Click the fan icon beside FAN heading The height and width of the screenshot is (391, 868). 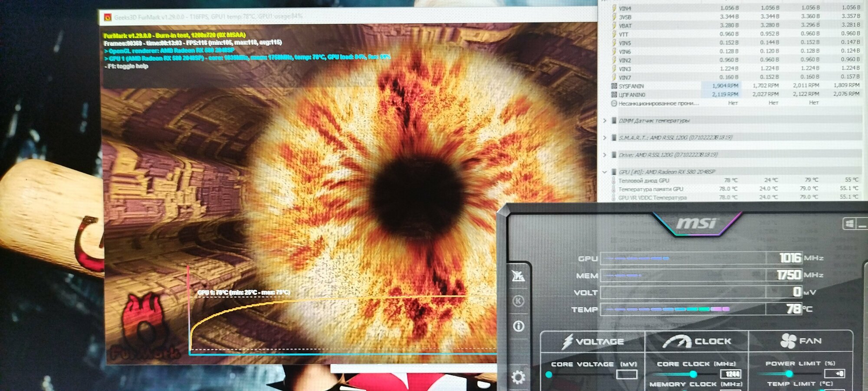[x=788, y=341]
